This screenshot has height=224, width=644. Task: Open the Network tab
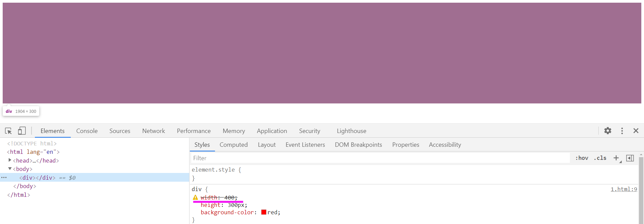coord(154,131)
